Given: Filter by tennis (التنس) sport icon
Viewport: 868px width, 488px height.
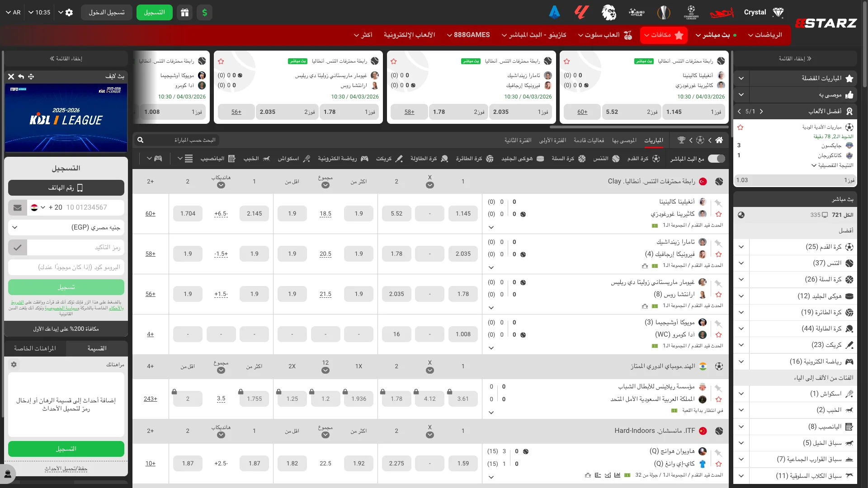Looking at the screenshot, I should coord(616,159).
